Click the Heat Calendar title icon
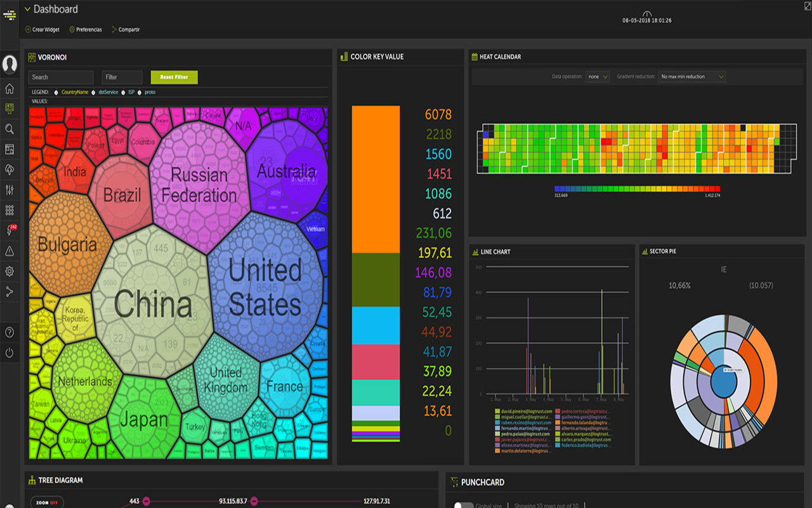The height and width of the screenshot is (508, 812). 474,57
